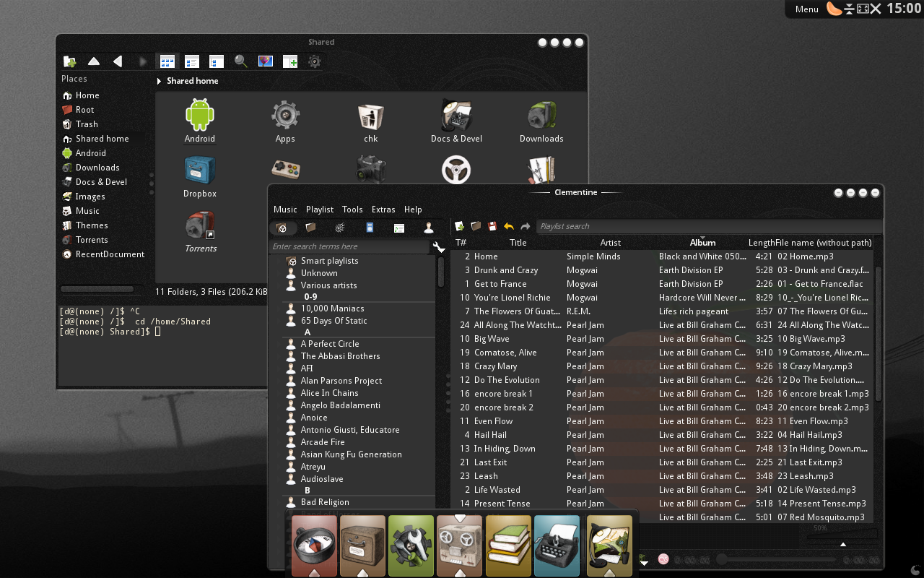Open Trash in Places sidebar

pyautogui.click(x=87, y=124)
